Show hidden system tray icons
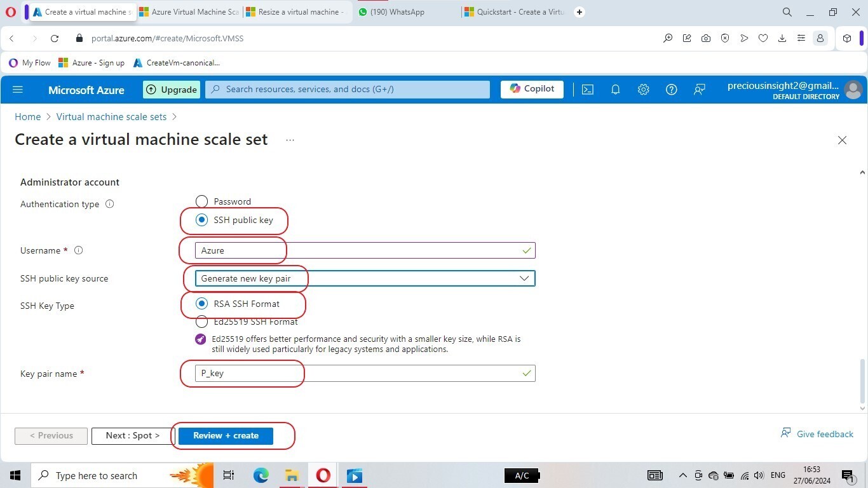868x488 pixels. (683, 475)
